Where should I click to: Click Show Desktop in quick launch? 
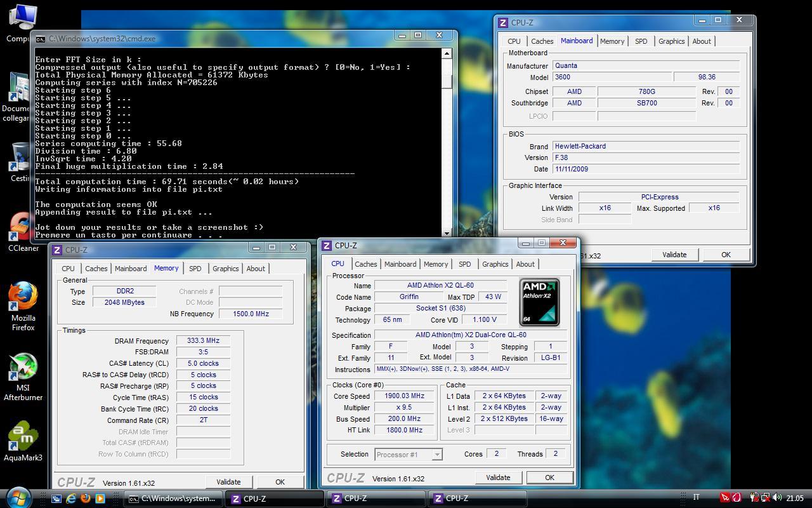coord(56,498)
